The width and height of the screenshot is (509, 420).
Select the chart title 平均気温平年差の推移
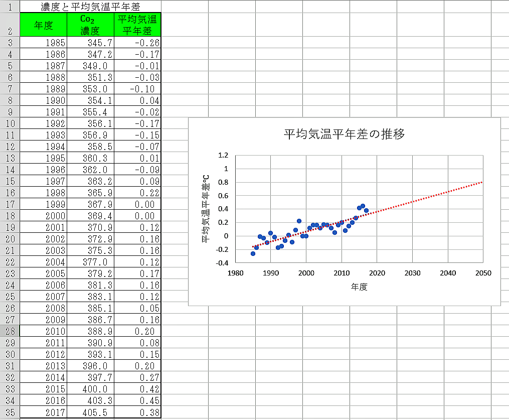344,134
